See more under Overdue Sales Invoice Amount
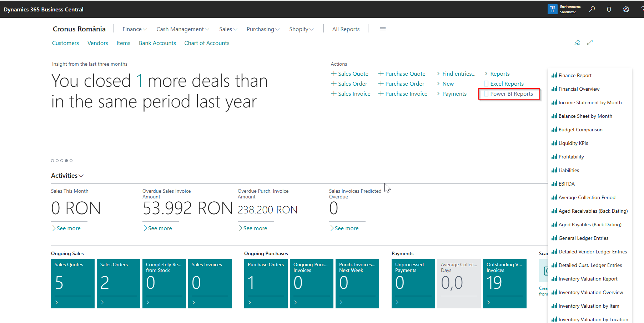Screen dimensions: 644x323 point(158,228)
